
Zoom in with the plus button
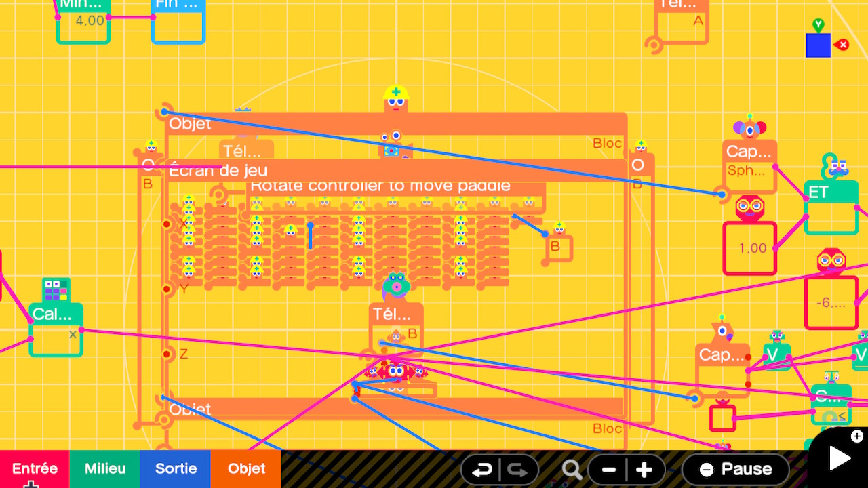pyautogui.click(x=644, y=469)
